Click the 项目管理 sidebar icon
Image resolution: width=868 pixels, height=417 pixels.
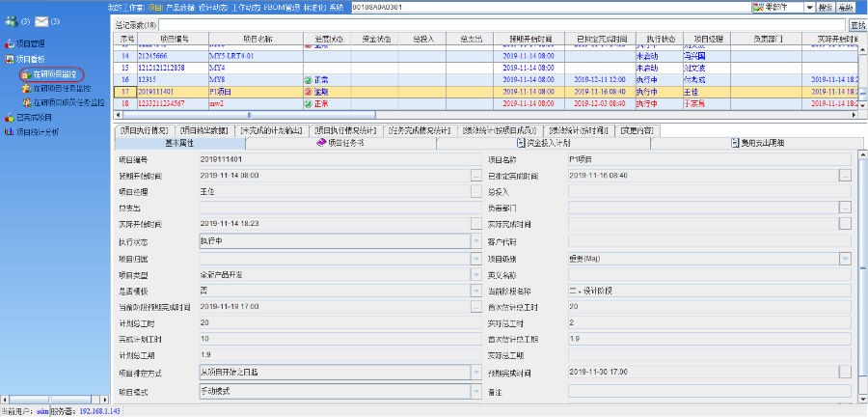tap(9, 44)
